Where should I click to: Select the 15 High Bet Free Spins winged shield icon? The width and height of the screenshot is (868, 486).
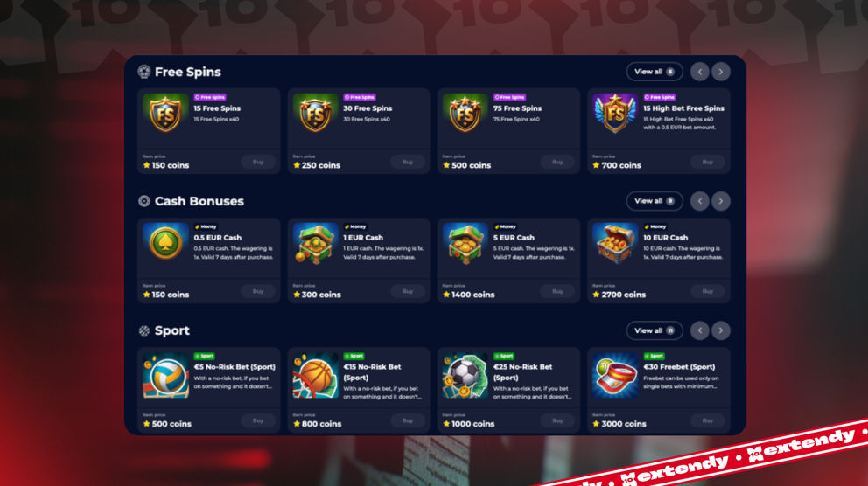click(615, 113)
